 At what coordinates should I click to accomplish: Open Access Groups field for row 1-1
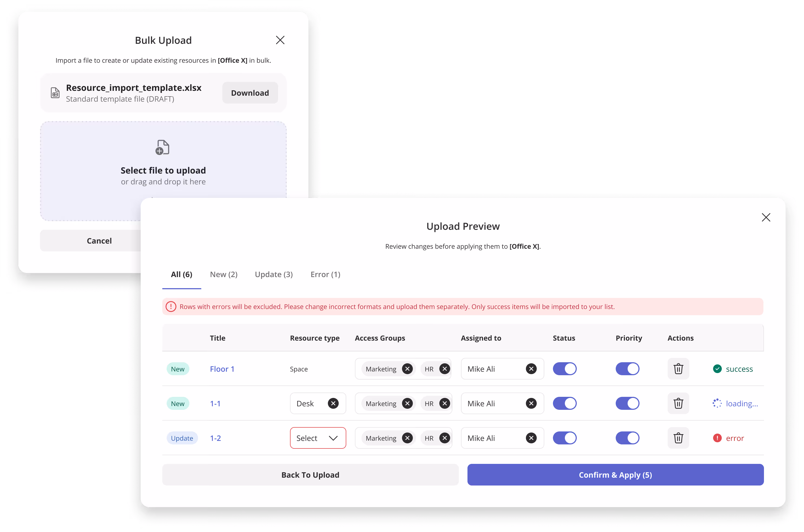pos(403,403)
